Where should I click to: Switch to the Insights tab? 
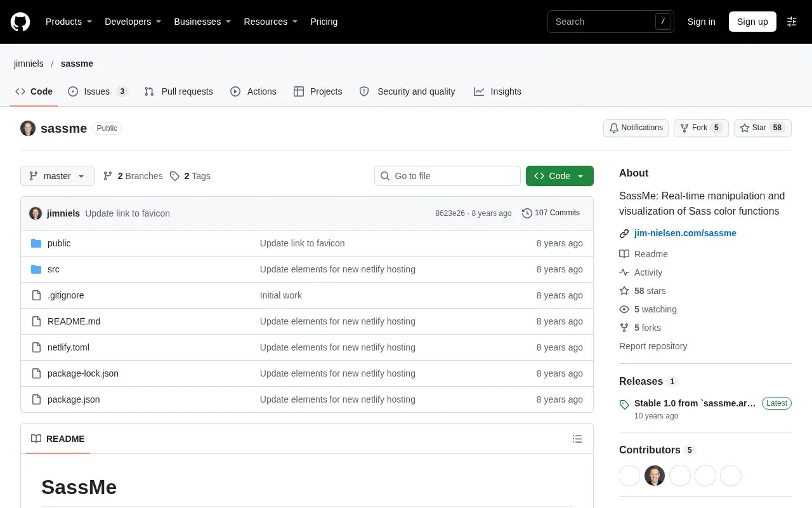click(x=497, y=91)
